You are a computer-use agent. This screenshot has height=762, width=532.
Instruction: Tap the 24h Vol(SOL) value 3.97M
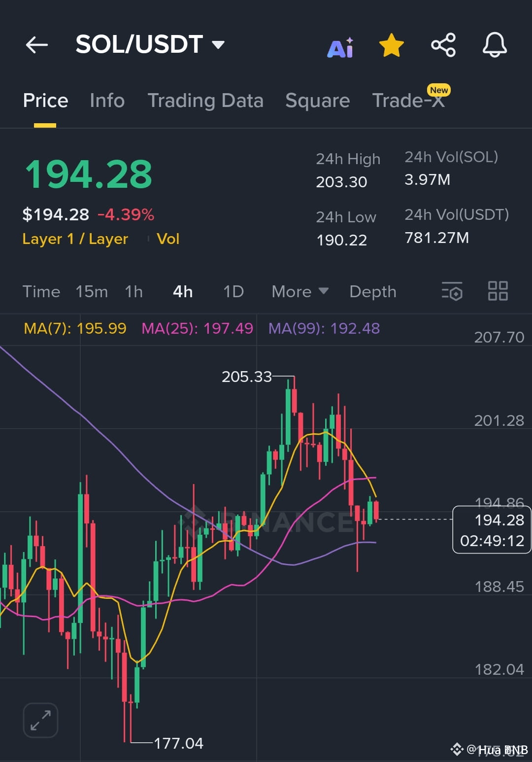tap(427, 179)
